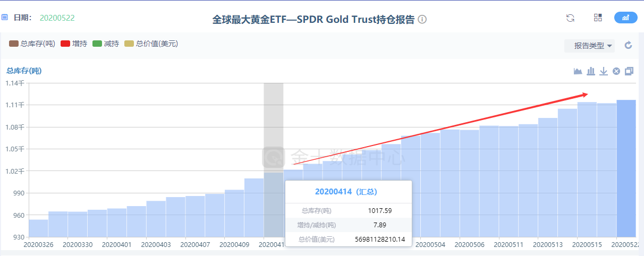The width and height of the screenshot is (644, 256).
Task: Click the 总库存(吨) axis title
Action: (x=24, y=70)
